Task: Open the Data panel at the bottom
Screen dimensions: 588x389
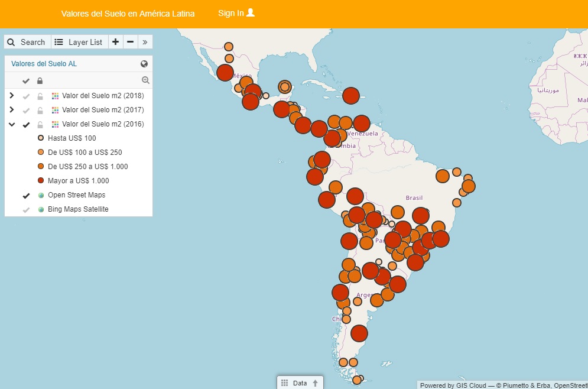Action: tap(300, 382)
